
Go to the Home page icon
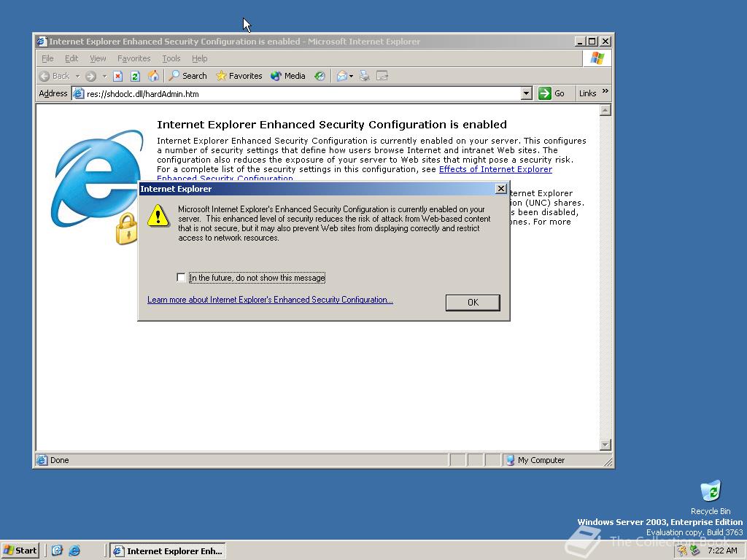(x=153, y=76)
